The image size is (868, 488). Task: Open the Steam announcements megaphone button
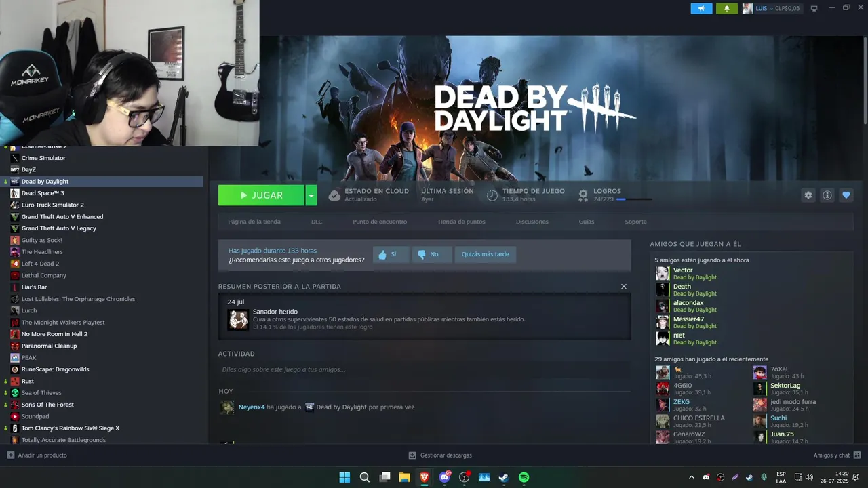pos(701,8)
